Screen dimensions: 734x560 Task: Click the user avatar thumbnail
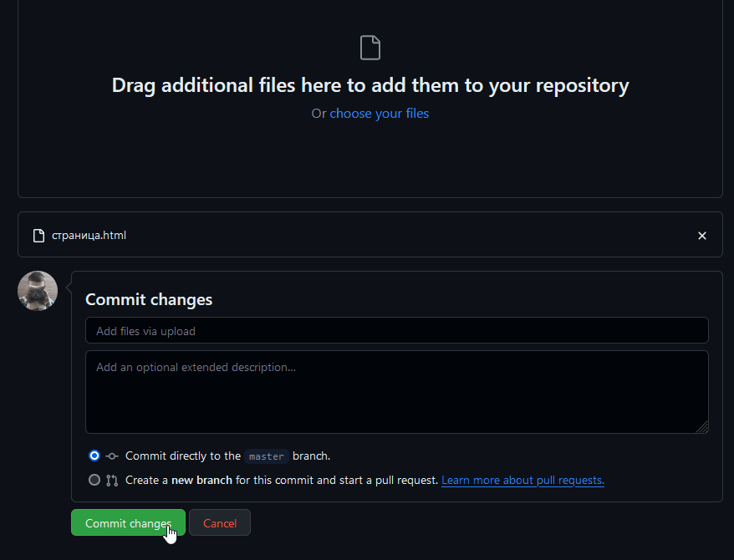(x=38, y=291)
